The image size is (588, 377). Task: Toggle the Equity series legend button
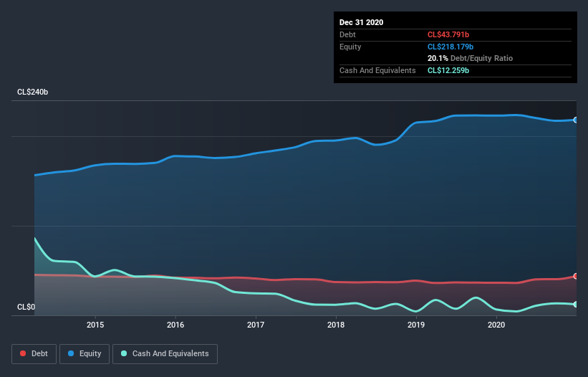85,354
